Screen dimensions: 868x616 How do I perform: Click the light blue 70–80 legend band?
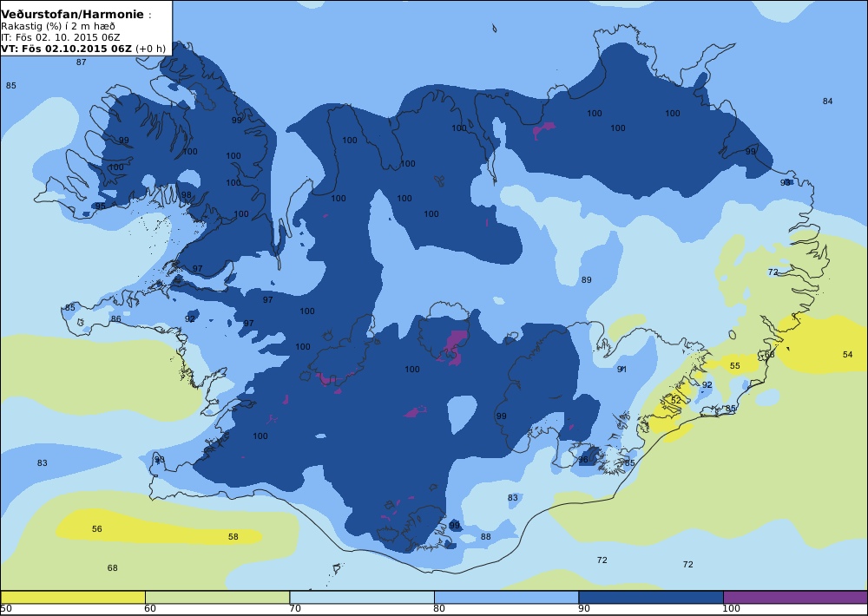[x=362, y=597]
